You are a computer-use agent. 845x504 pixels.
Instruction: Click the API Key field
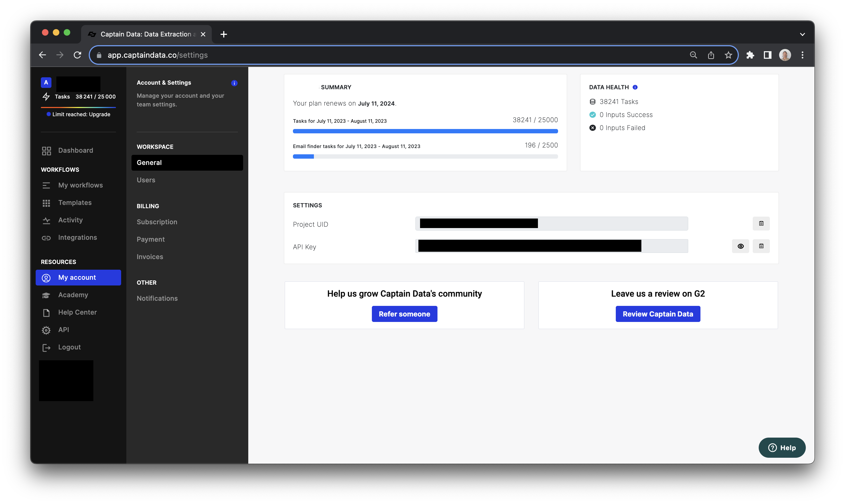[552, 246]
